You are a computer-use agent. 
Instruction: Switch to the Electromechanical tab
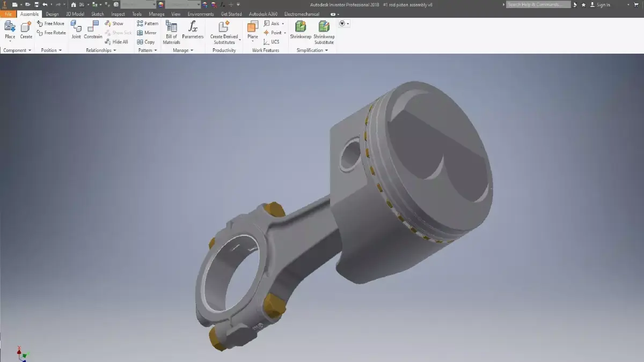(302, 14)
